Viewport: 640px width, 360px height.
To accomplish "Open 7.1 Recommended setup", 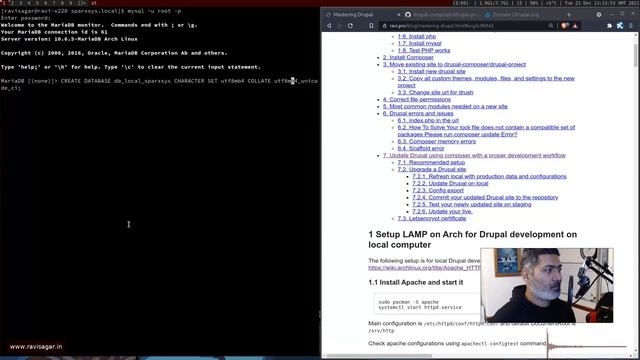I will 431,162.
